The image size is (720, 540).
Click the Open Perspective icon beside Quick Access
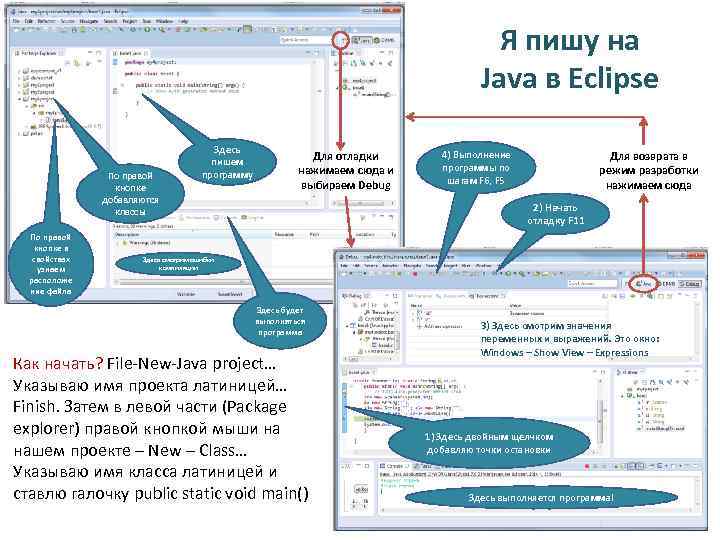340,40
